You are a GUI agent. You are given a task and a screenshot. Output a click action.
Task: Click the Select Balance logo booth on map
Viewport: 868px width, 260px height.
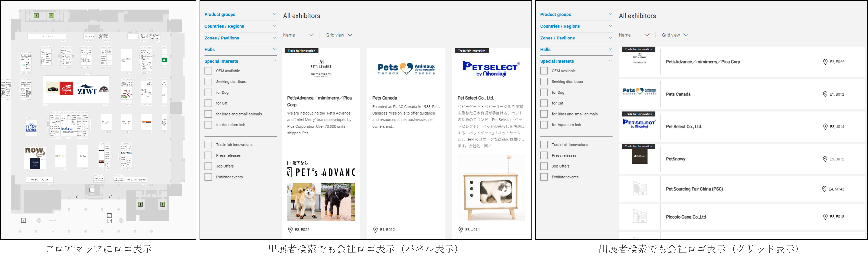point(31,128)
